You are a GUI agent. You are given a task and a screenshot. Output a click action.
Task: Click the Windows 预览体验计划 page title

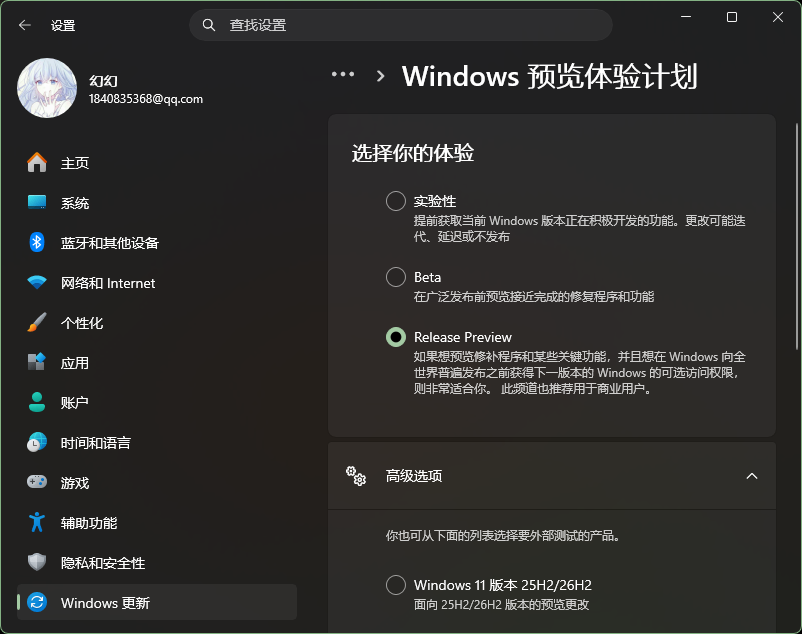click(x=550, y=77)
